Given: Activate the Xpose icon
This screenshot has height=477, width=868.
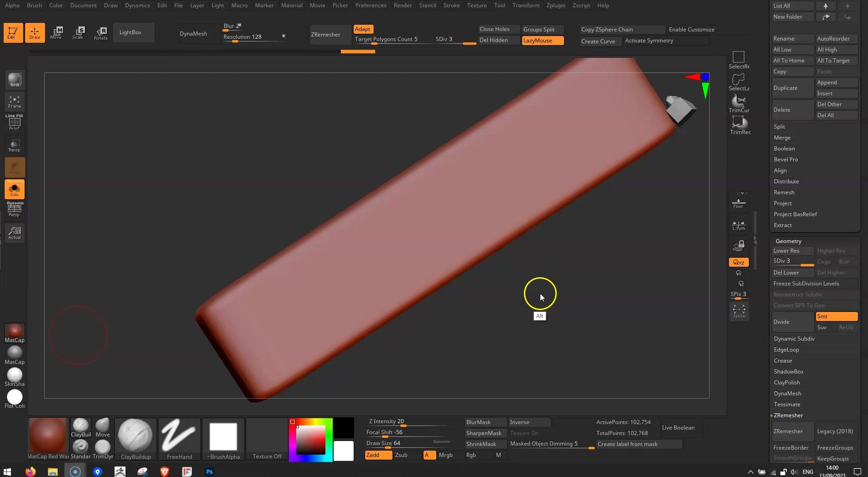Looking at the screenshot, I should tap(739, 311).
